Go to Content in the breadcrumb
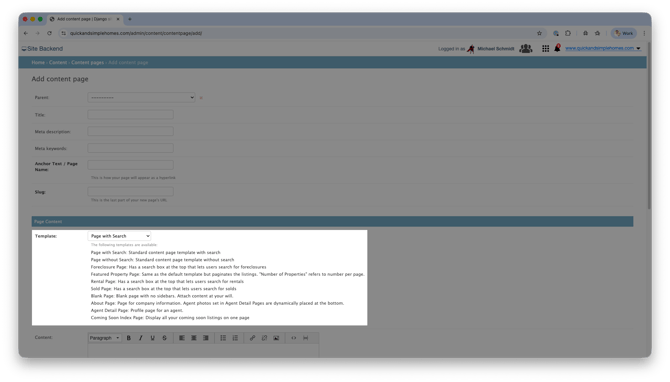Image resolution: width=670 pixels, height=382 pixels. pos(58,62)
